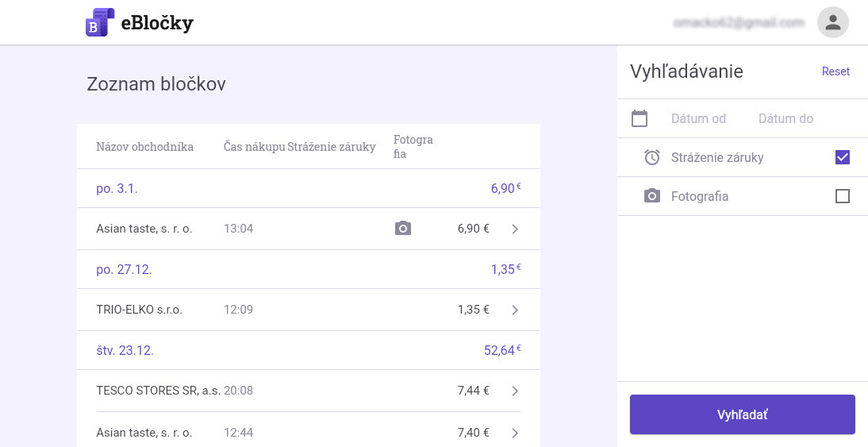Select the Dátum do date field
The height and width of the screenshot is (447, 868).
(x=785, y=118)
